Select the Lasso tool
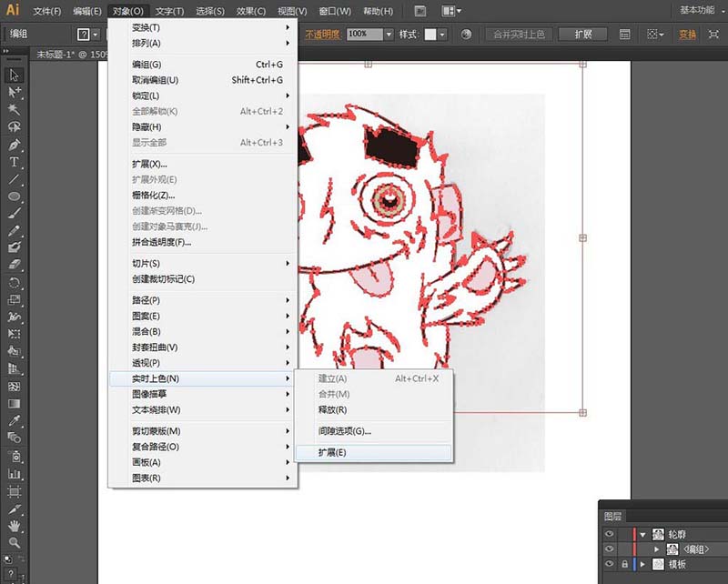 click(x=14, y=126)
